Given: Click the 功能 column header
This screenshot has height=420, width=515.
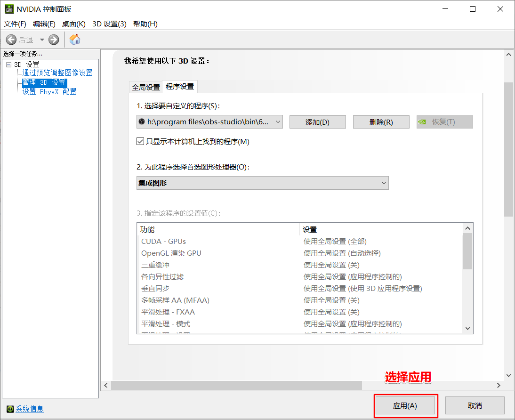Looking at the screenshot, I should pyautogui.click(x=218, y=229).
